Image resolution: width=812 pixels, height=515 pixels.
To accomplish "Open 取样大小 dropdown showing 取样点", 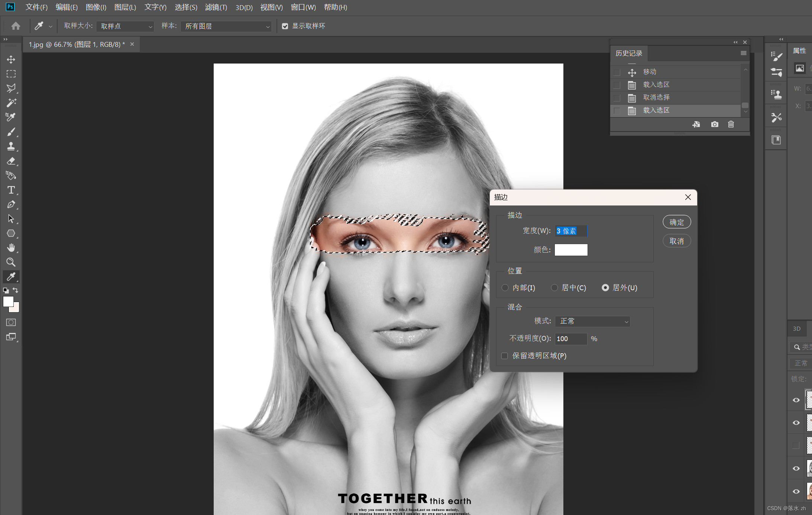I will pos(125,26).
